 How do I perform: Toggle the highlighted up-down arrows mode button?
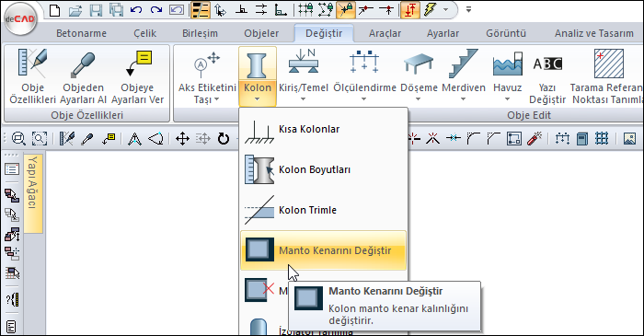tap(409, 10)
